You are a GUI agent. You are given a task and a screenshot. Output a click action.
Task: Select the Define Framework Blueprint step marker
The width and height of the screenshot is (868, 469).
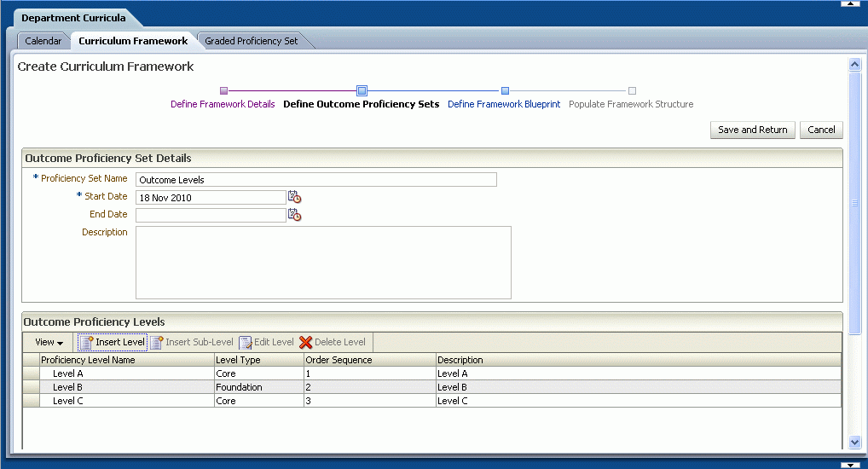505,90
